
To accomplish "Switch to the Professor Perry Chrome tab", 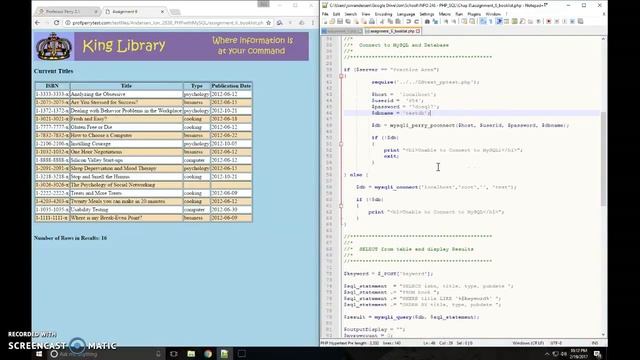I will point(66,11).
